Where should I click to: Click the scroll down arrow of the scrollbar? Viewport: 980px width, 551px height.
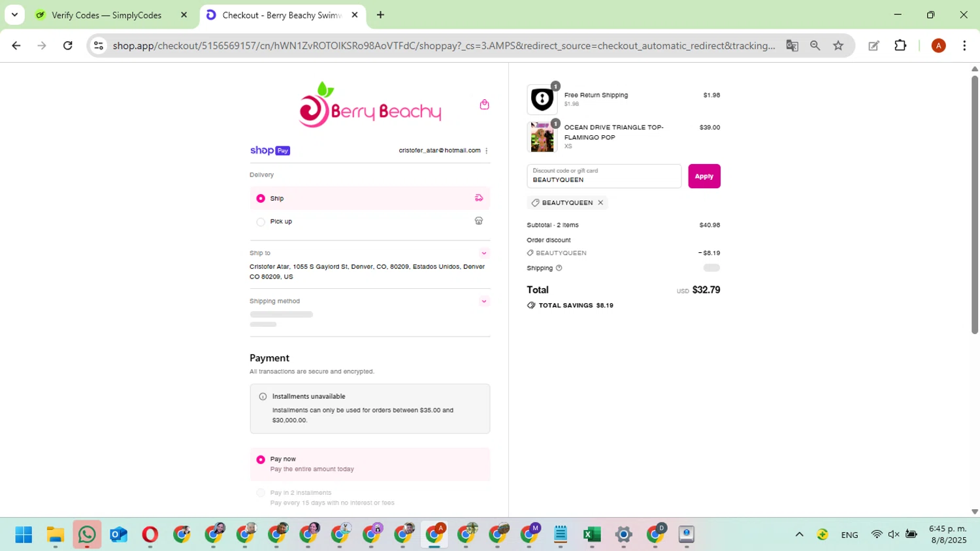click(975, 512)
